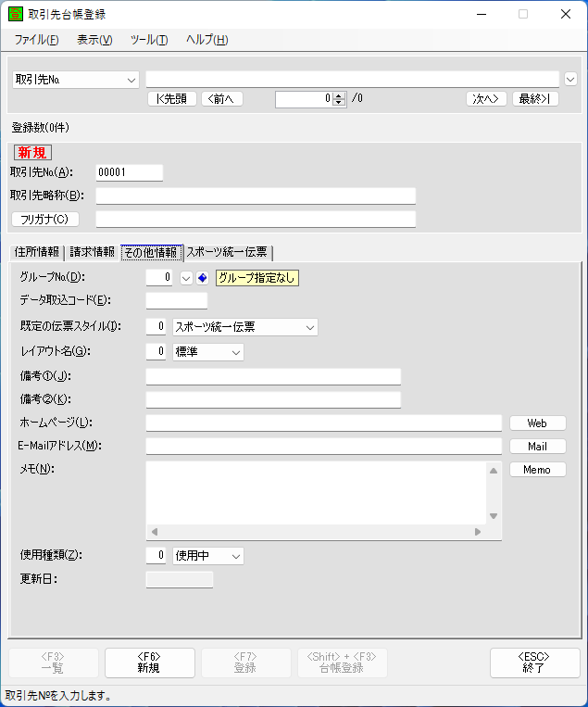Expand the 取引先No. search key dropdown
The image size is (588, 707).
pyautogui.click(x=131, y=81)
